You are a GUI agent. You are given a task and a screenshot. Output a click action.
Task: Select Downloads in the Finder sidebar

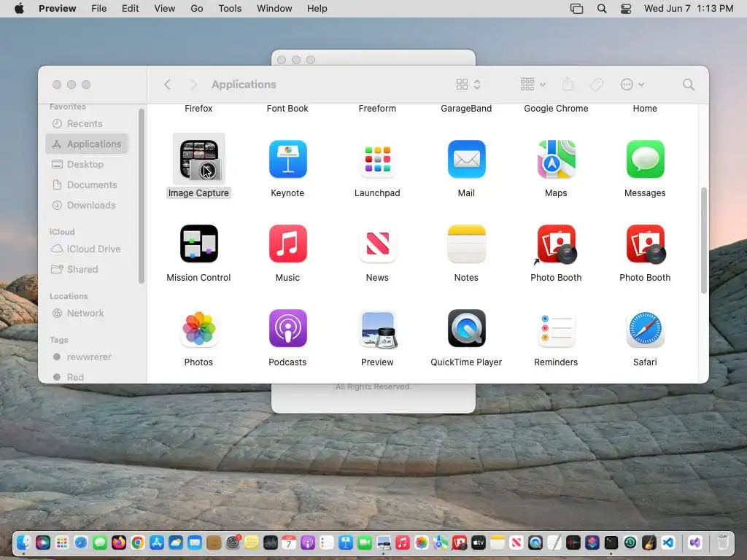[88, 205]
